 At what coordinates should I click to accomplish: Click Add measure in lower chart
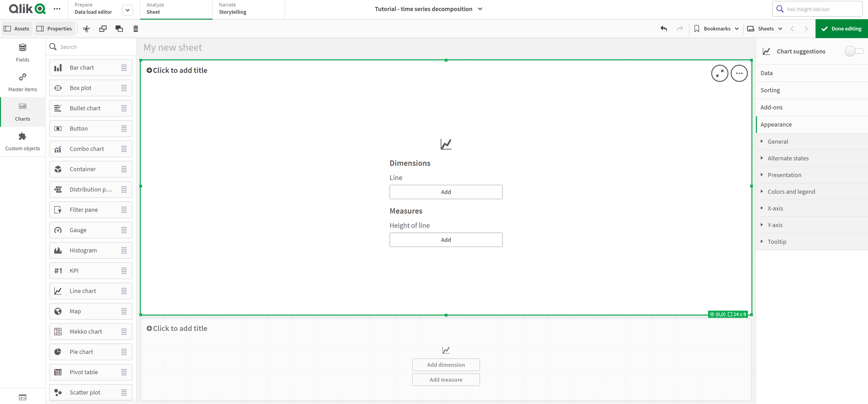pyautogui.click(x=446, y=380)
